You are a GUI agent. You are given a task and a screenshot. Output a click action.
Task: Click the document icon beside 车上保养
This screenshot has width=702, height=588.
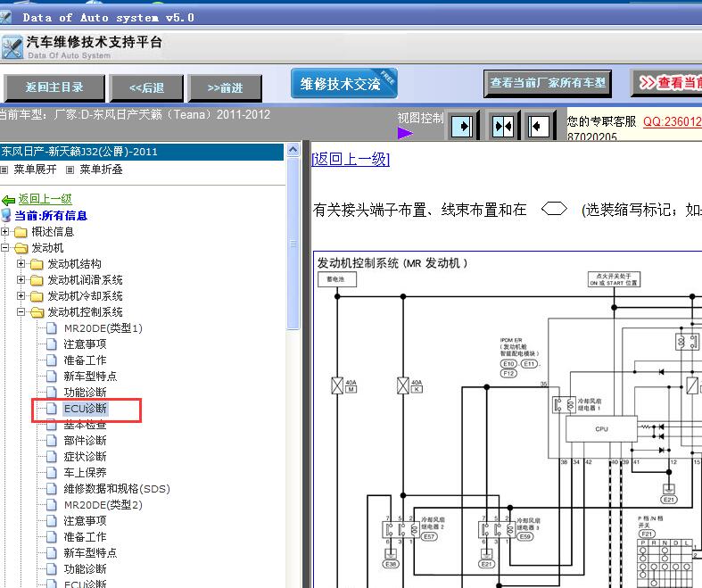click(52, 473)
